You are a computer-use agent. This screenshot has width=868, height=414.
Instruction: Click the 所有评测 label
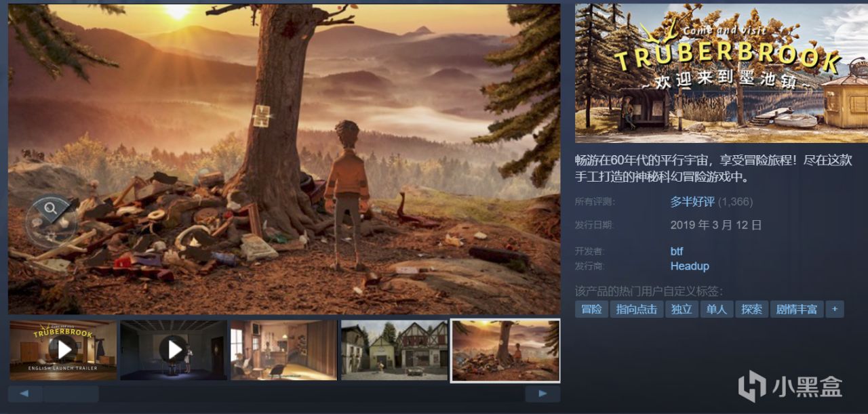[595, 202]
